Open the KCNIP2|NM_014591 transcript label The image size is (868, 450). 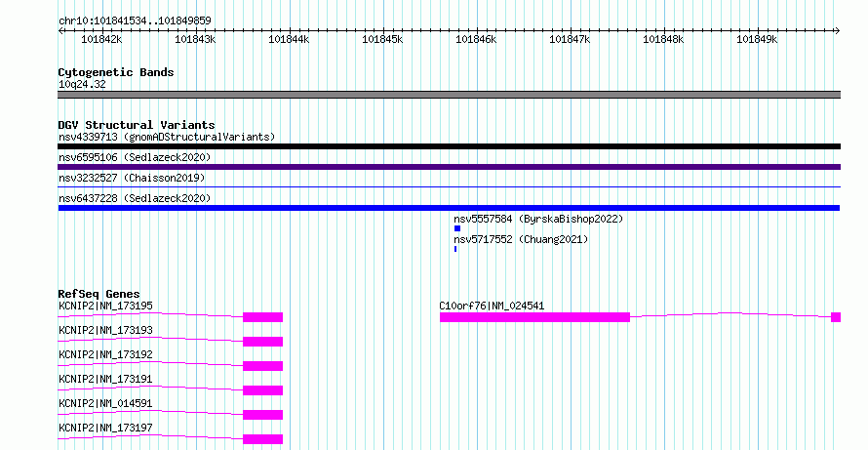point(105,403)
